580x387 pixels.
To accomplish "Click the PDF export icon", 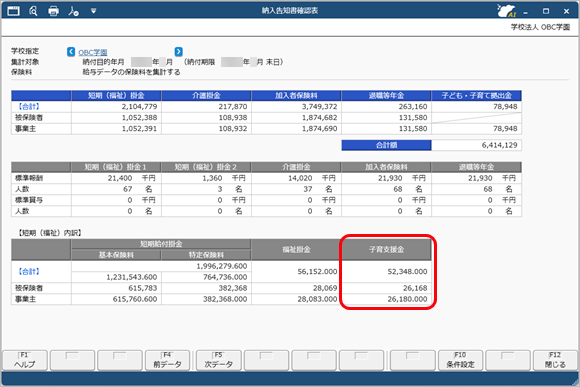I will (73, 11).
